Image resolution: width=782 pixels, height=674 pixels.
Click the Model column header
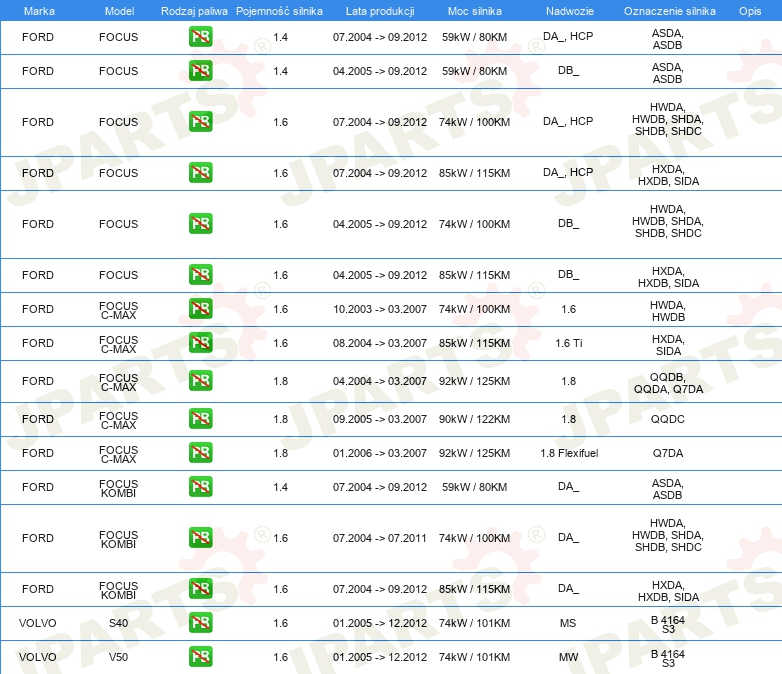(119, 11)
